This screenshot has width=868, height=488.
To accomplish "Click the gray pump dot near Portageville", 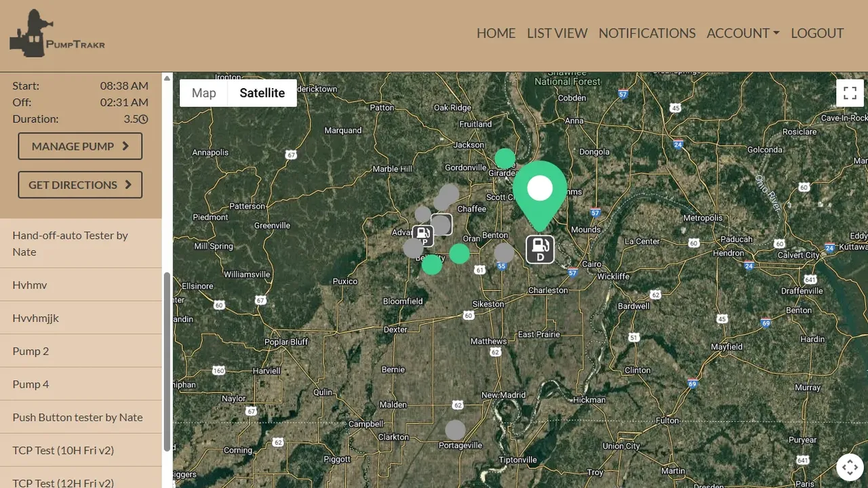I will click(x=455, y=430).
